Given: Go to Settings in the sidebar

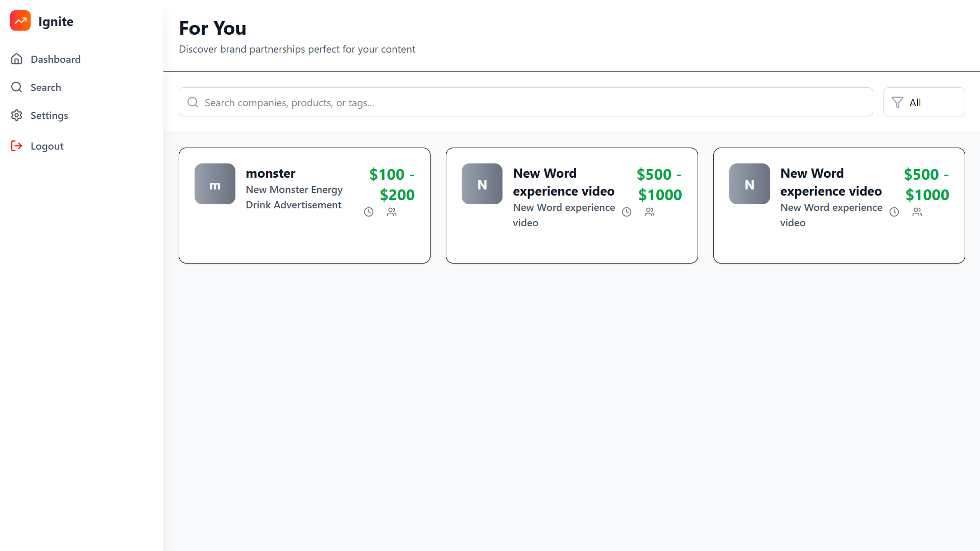Looking at the screenshot, I should [x=49, y=115].
